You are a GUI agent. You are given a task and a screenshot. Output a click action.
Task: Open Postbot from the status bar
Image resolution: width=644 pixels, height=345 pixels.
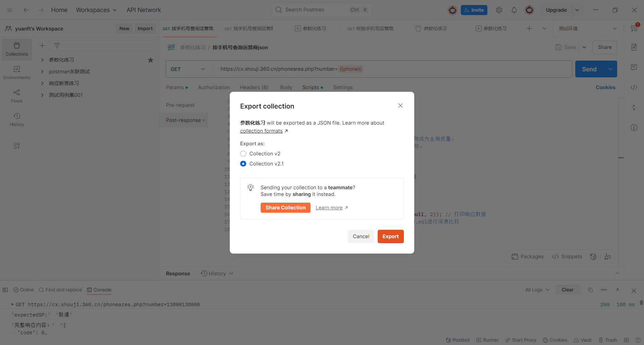(x=458, y=340)
